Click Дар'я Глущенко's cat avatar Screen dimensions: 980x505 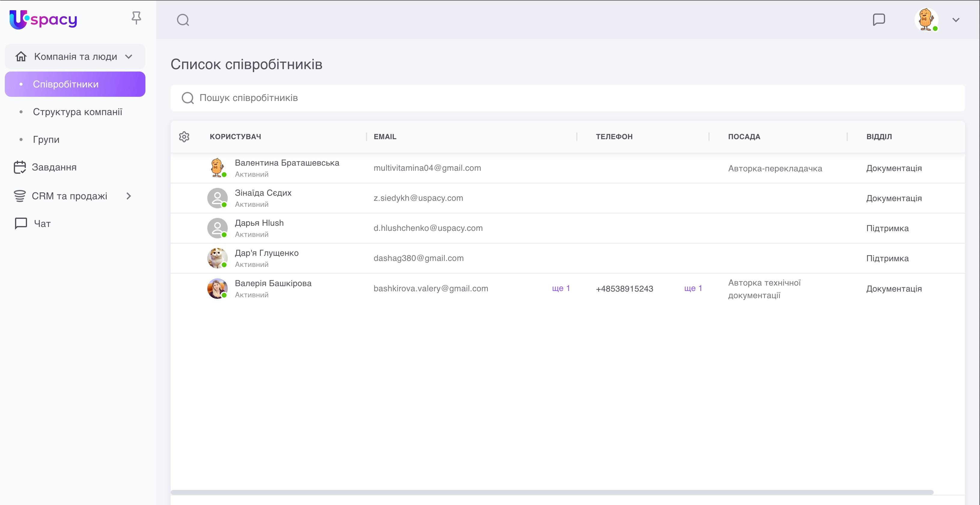click(217, 258)
